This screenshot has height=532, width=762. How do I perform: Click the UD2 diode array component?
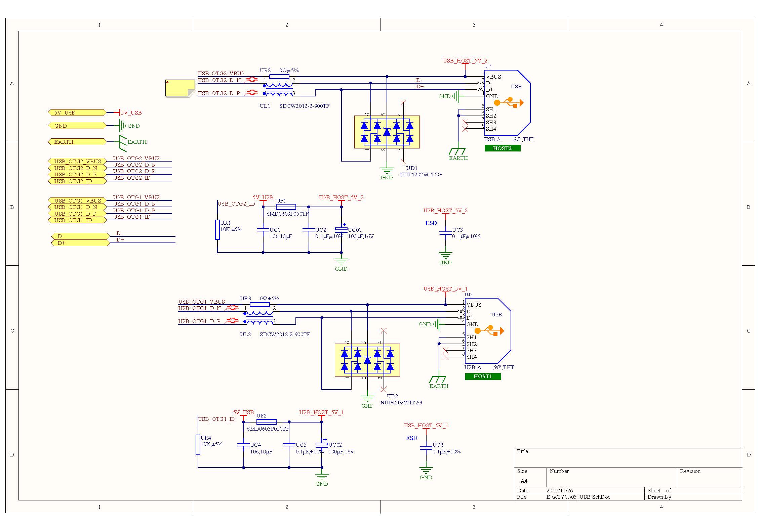pos(367,360)
